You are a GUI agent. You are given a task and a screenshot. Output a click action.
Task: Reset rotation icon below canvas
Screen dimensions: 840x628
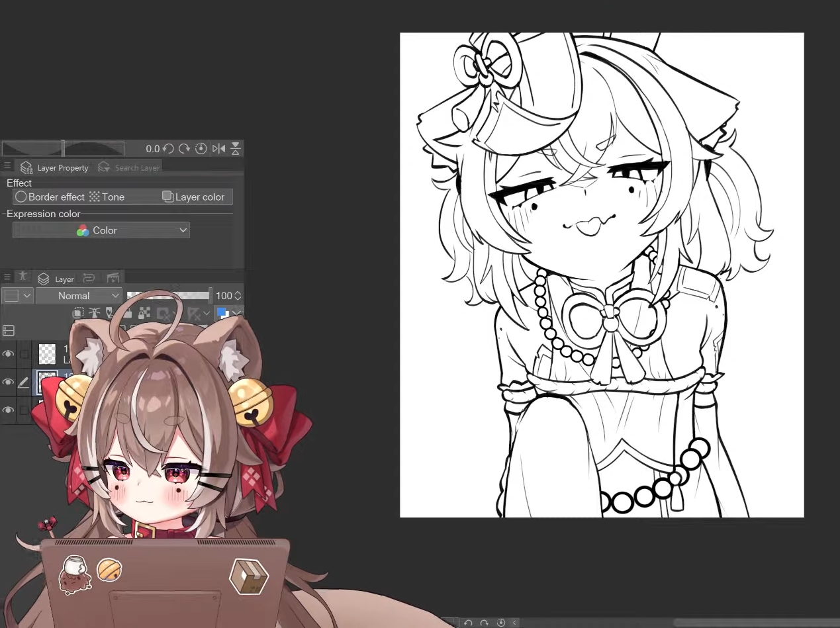coord(501,623)
